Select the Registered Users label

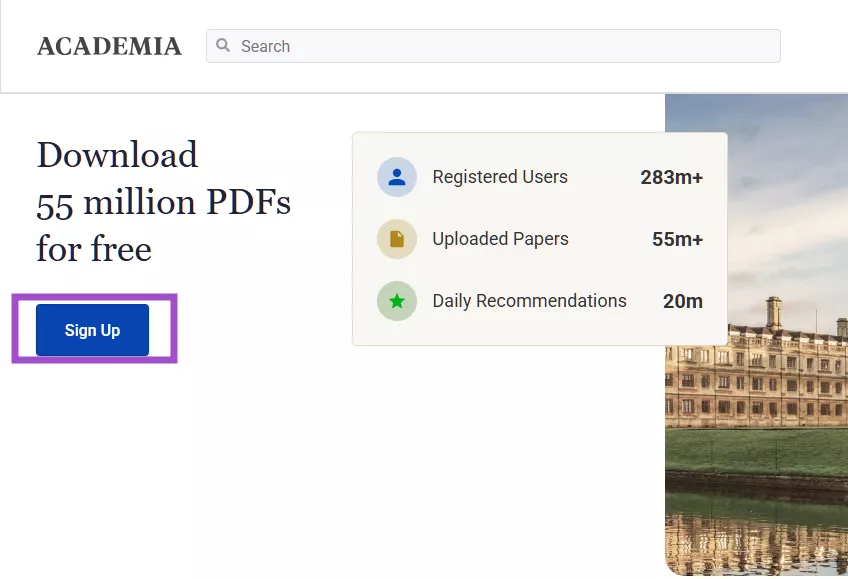[x=499, y=177]
